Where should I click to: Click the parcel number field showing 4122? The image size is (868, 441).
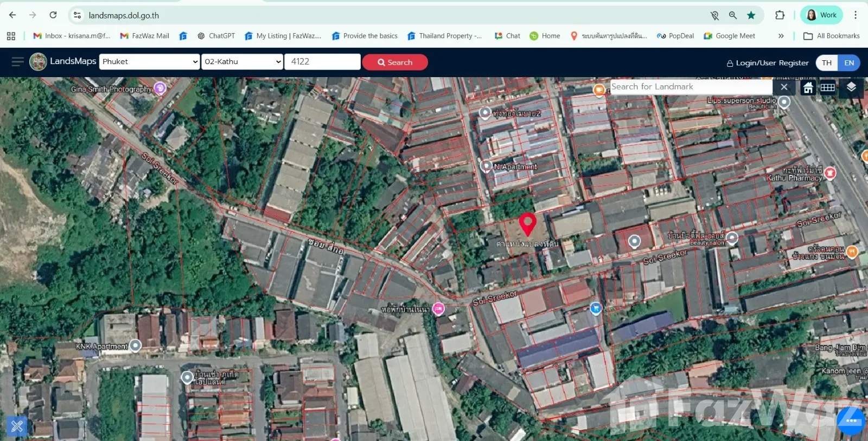[x=322, y=62]
